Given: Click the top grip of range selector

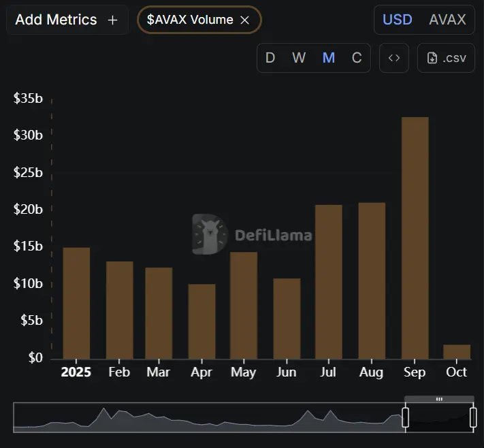Looking at the screenshot, I should [x=439, y=399].
